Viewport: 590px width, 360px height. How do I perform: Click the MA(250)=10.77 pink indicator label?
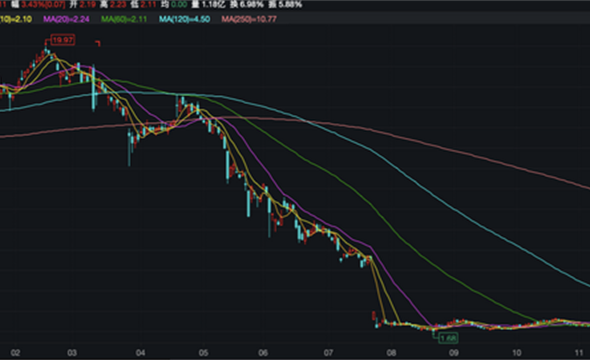click(x=249, y=19)
